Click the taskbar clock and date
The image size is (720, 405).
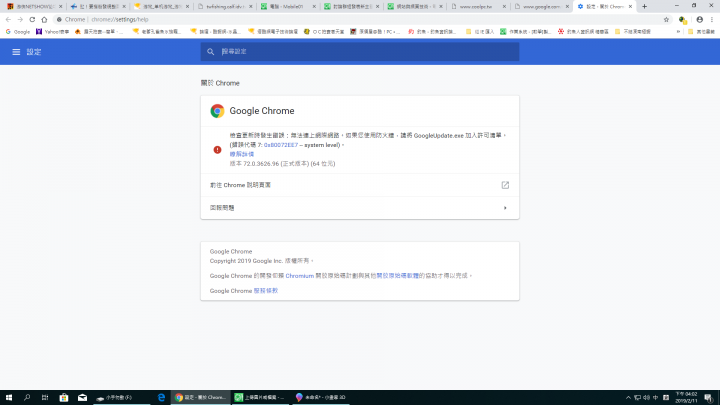(x=686, y=398)
